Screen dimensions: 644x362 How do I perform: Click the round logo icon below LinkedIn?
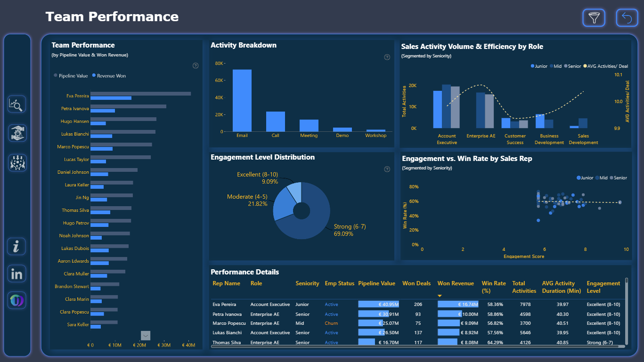point(16,300)
